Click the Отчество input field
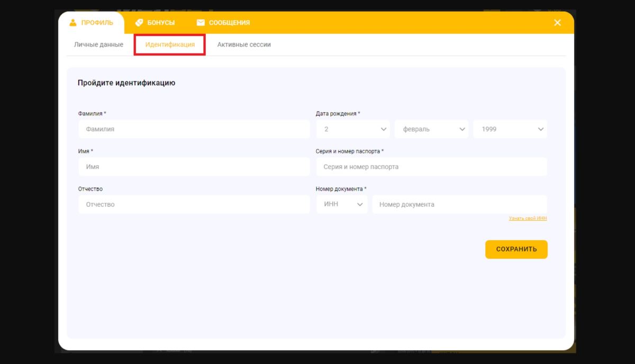This screenshot has width=635, height=364. 194,205
